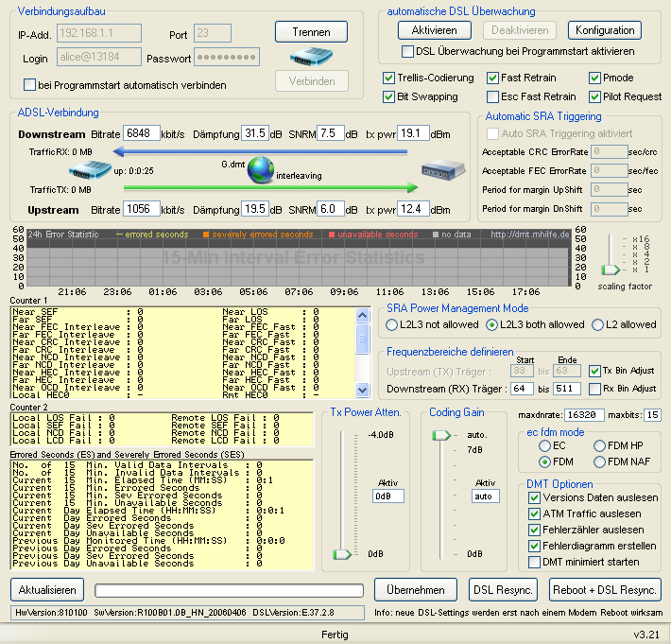Toggle the Trellis-Codierung checkbox

tap(389, 78)
